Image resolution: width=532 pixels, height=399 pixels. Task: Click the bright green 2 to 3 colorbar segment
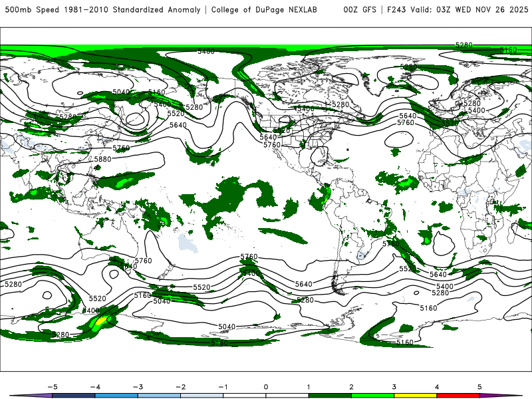pos(372,396)
